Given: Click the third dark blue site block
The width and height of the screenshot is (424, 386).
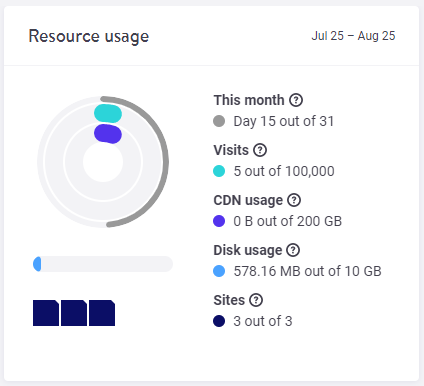Looking at the screenshot, I should click(102, 313).
